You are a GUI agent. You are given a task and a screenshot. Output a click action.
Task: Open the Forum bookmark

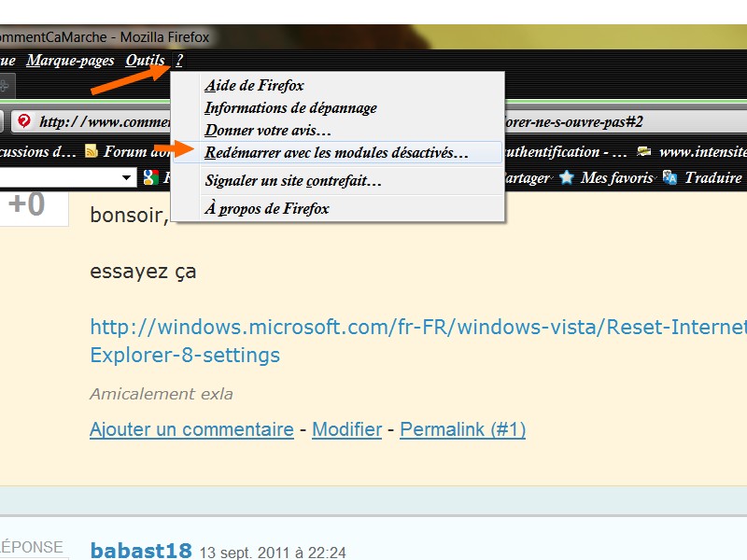(x=128, y=151)
